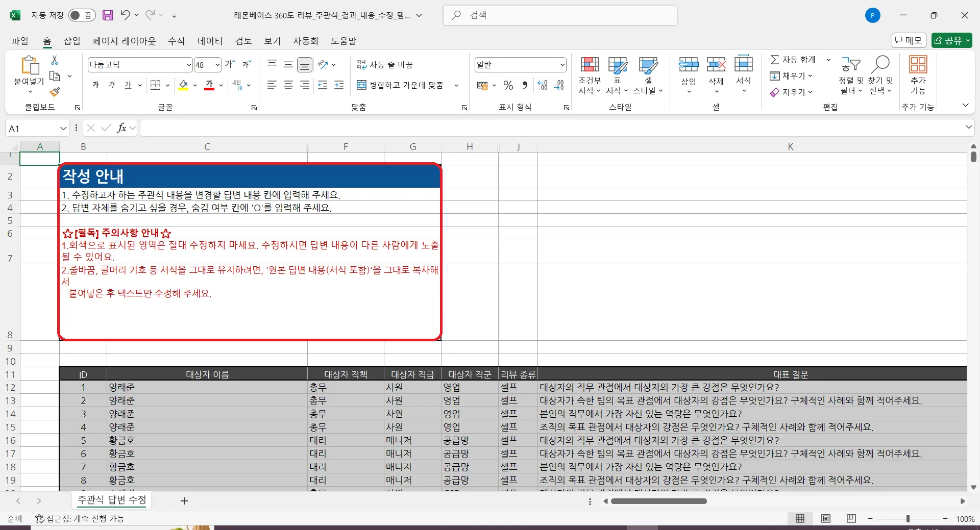
Task: Click the yellow fill color swatch
Action: pos(183,85)
